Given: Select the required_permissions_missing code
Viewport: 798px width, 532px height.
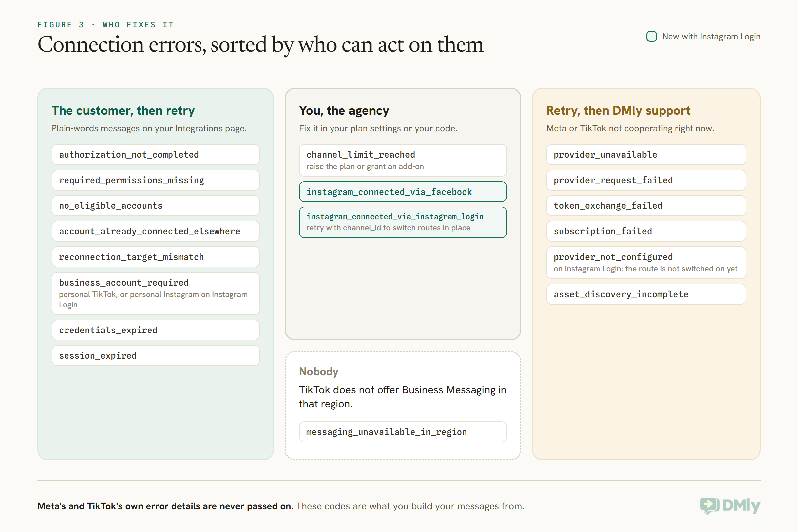Looking at the screenshot, I should click(x=155, y=180).
